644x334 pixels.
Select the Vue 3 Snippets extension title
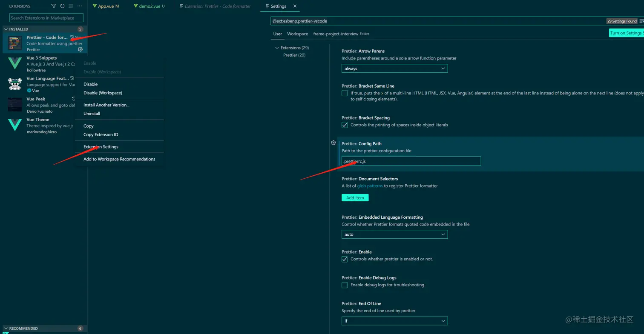click(42, 58)
